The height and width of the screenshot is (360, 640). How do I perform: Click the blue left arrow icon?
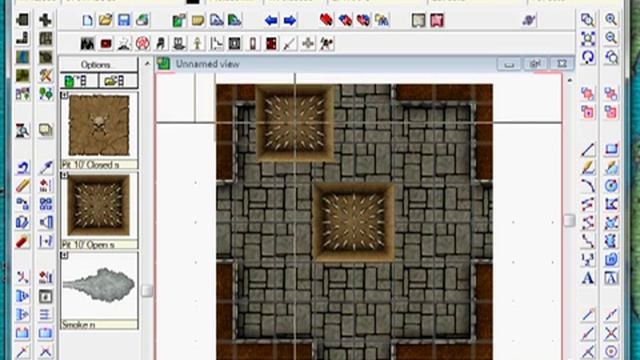pos(271,20)
